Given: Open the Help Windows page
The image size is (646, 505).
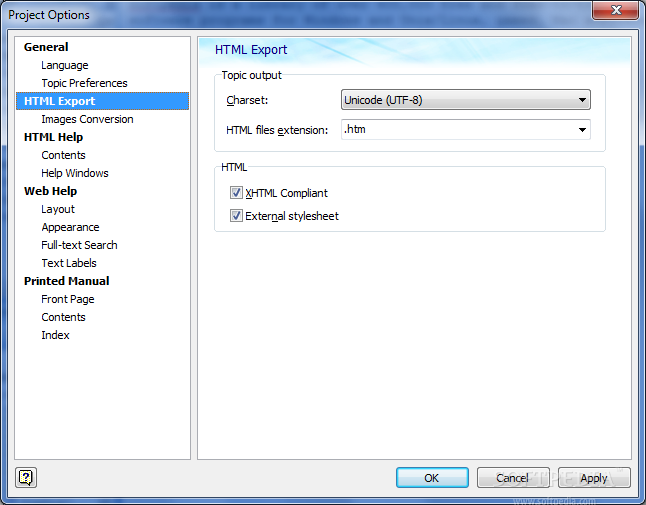Looking at the screenshot, I should coord(75,173).
